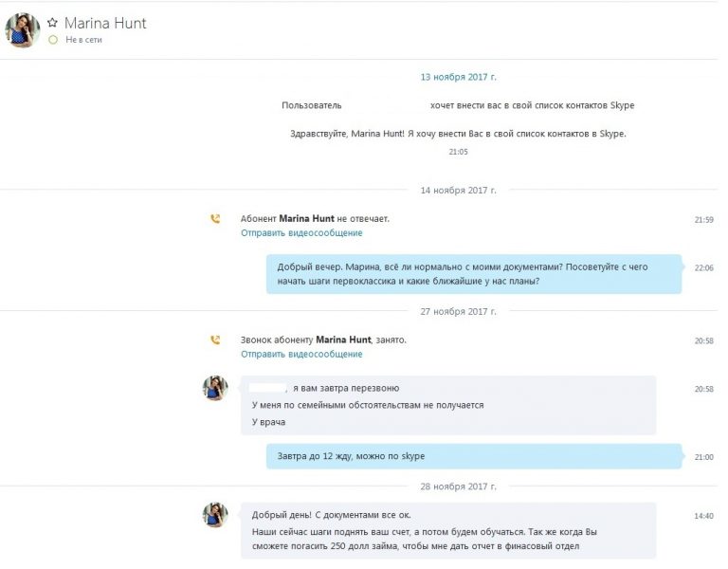Click the offline status indicator circle
728x569 pixels.
click(x=53, y=40)
